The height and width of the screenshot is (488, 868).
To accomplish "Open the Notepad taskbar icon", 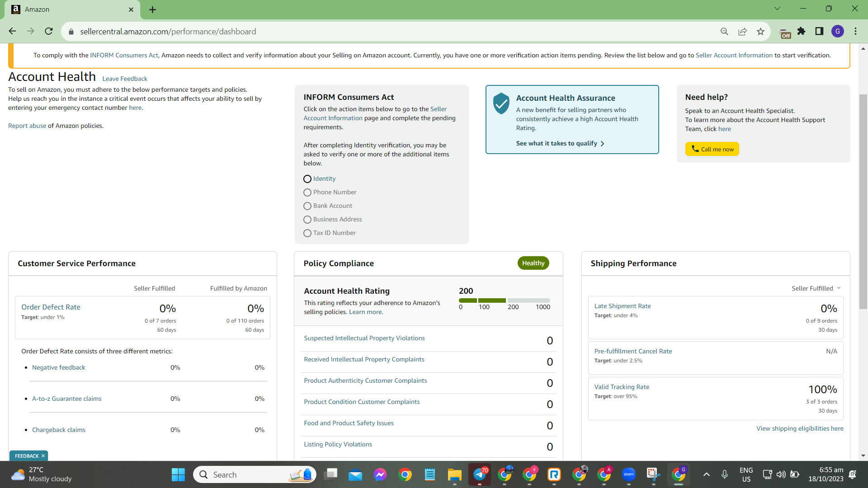I will pos(429,474).
